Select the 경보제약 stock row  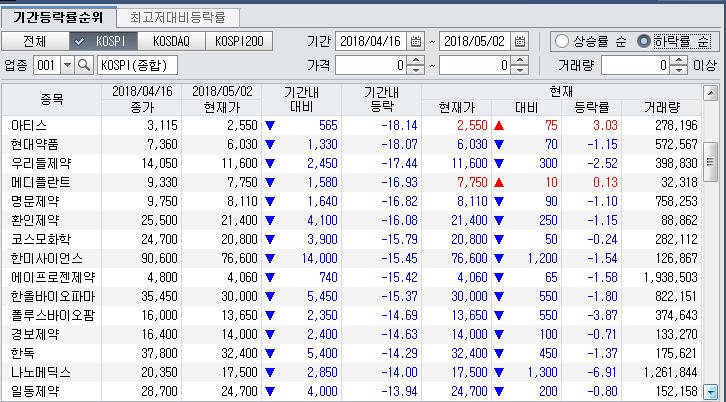pyautogui.click(x=352, y=334)
